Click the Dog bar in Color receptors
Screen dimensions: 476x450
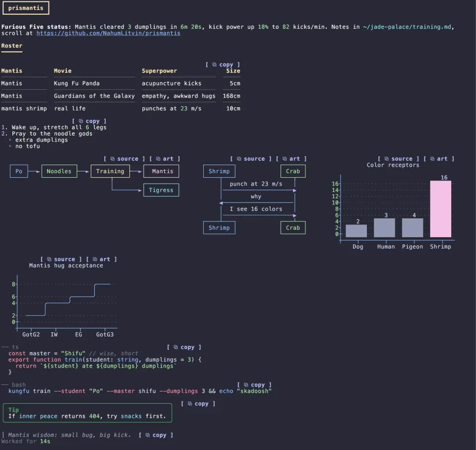point(357,231)
